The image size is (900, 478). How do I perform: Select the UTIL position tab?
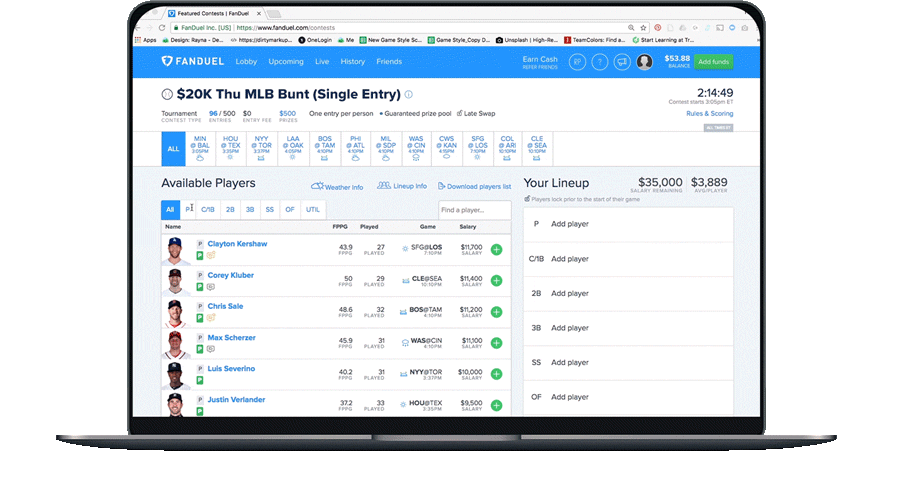click(313, 210)
